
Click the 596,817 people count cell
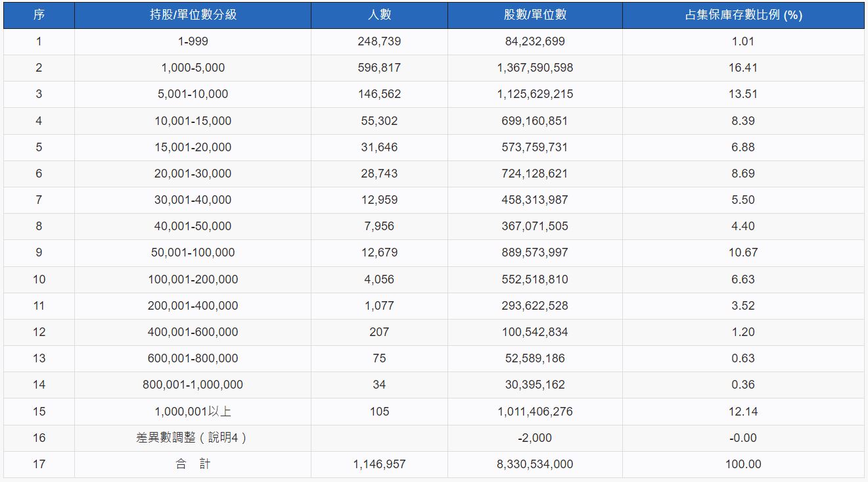[x=379, y=68]
